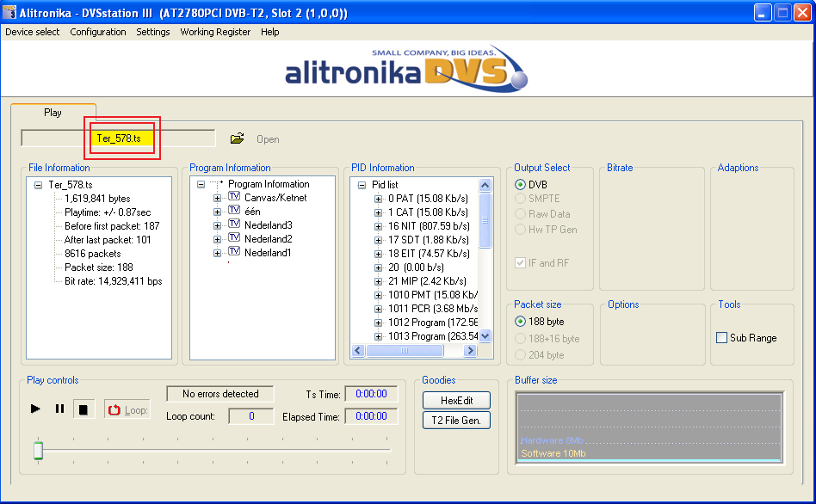Image resolution: width=816 pixels, height=504 pixels.
Task: Select the 8616 packets row
Action: 93,254
